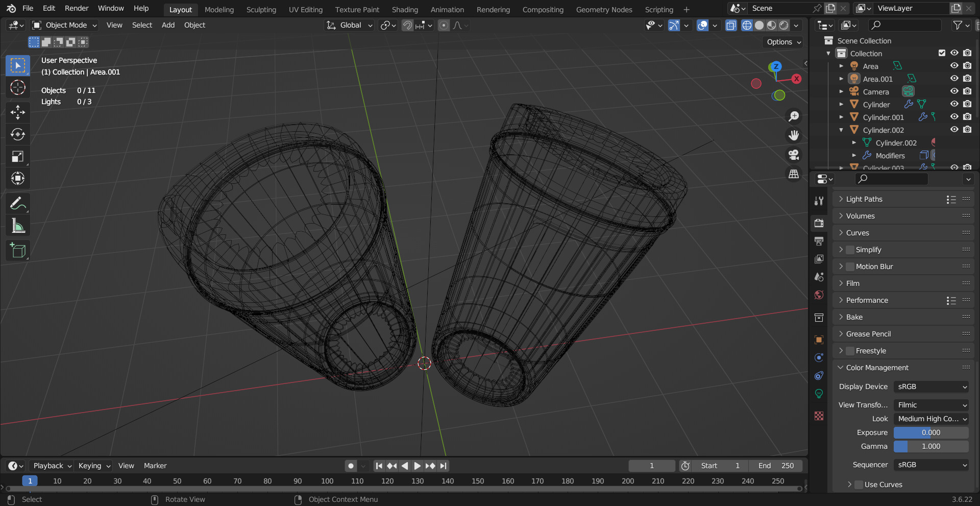Disable Cylinder.001 in renders

click(967, 117)
